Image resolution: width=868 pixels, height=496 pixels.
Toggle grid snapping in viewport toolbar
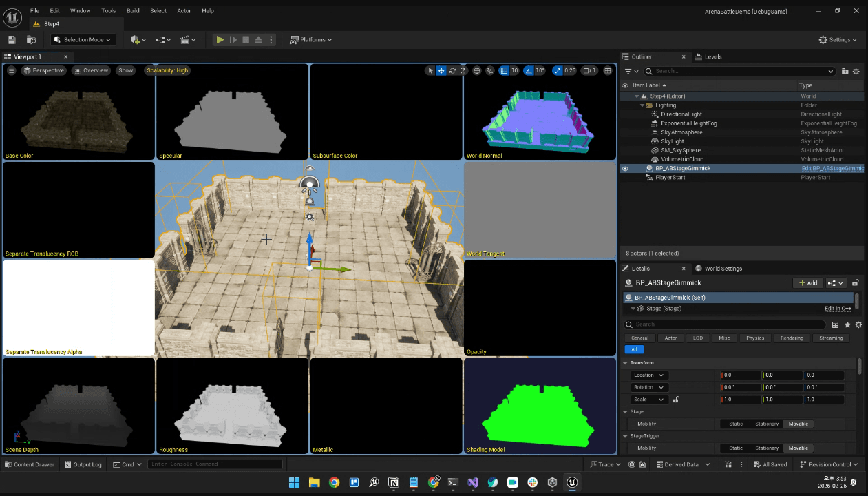(505, 70)
